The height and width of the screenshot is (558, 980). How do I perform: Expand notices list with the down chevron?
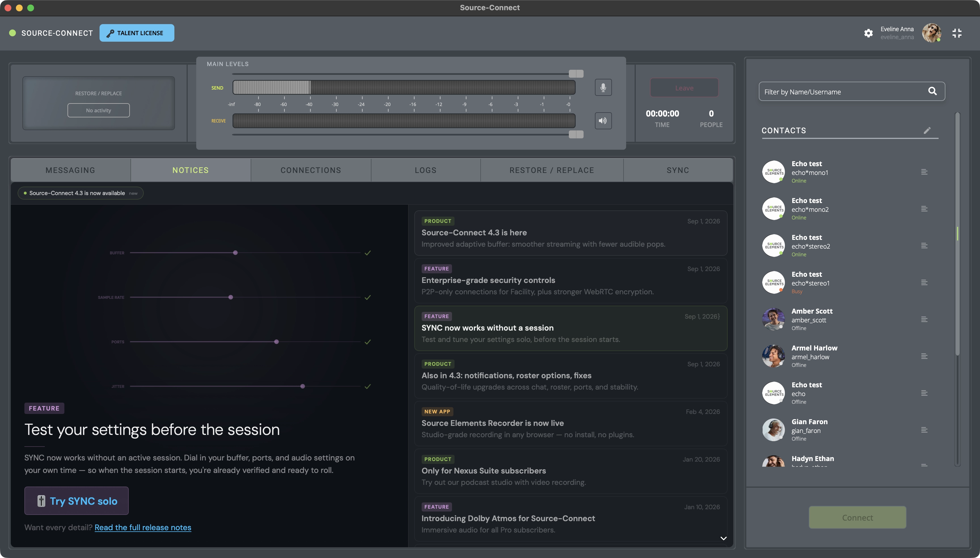[723, 538]
